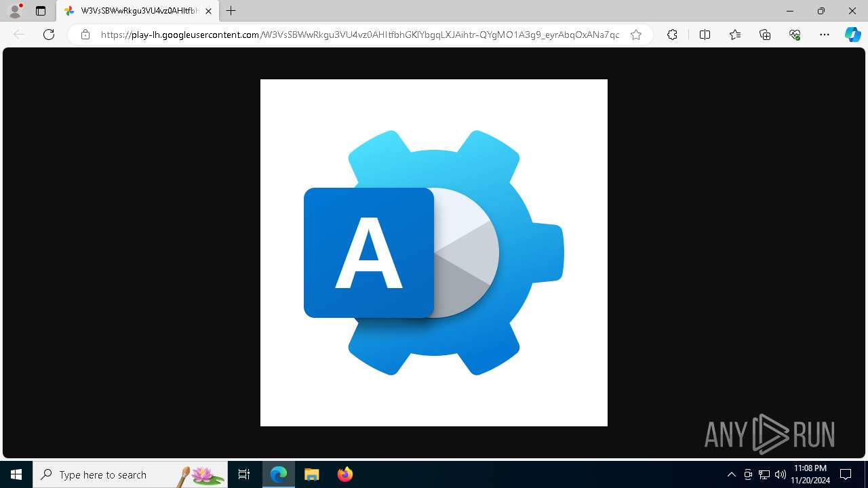The width and height of the screenshot is (868, 488).
Task: Refresh the current page
Action: [49, 35]
